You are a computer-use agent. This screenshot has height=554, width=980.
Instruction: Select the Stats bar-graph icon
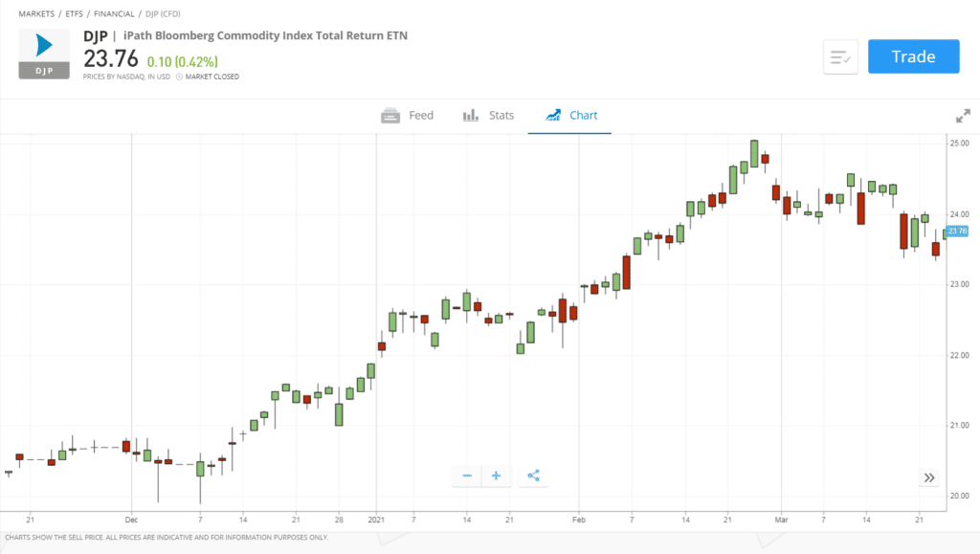(x=471, y=115)
